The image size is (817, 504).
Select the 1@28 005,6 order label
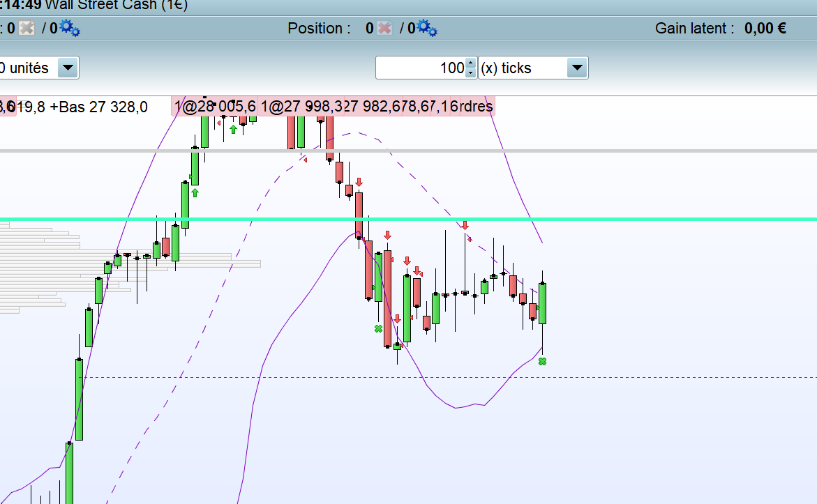pyautogui.click(x=215, y=106)
